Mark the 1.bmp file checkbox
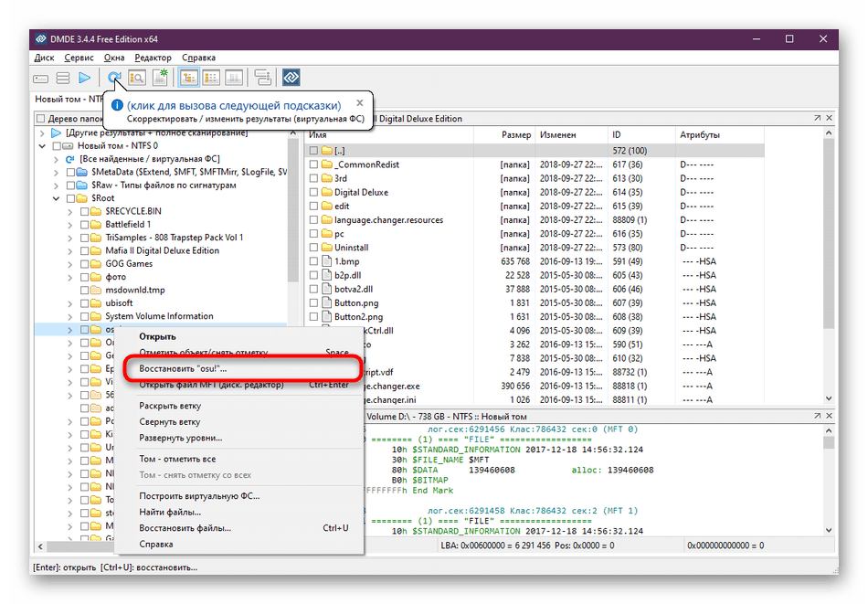 313,261
